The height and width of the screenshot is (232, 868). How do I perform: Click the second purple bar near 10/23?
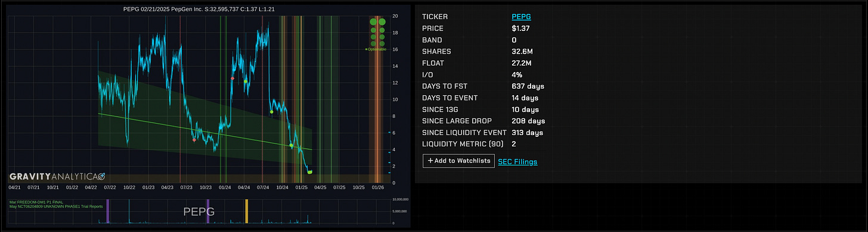click(x=207, y=211)
